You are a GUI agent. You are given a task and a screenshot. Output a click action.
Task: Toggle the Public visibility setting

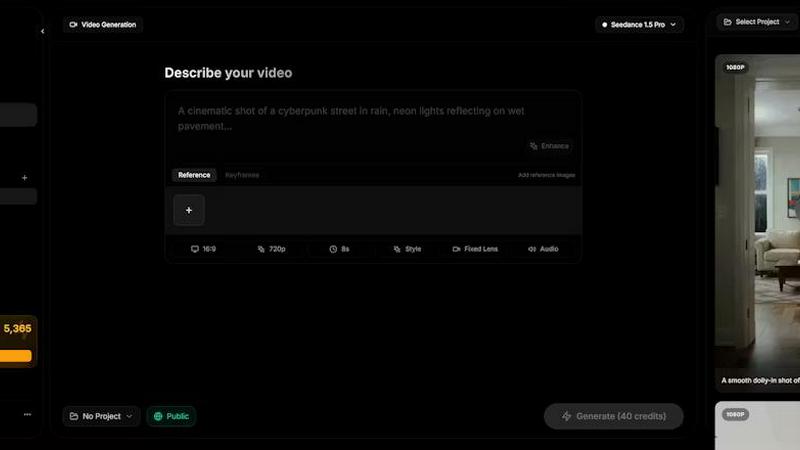click(171, 416)
